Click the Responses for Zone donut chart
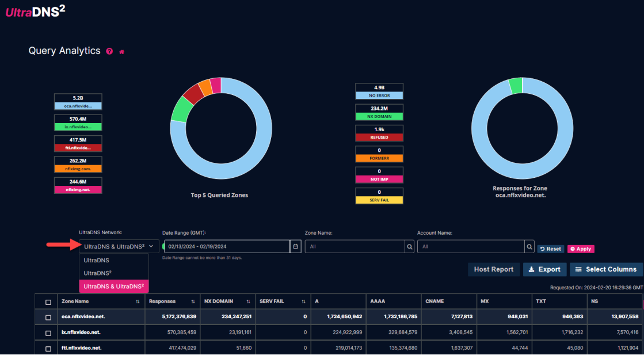The image size is (644, 355). click(522, 128)
